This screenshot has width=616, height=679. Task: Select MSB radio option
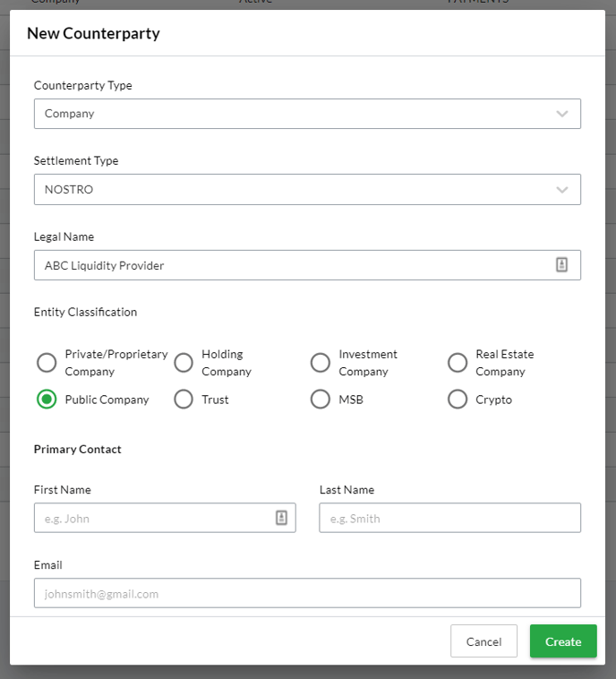[x=321, y=400]
